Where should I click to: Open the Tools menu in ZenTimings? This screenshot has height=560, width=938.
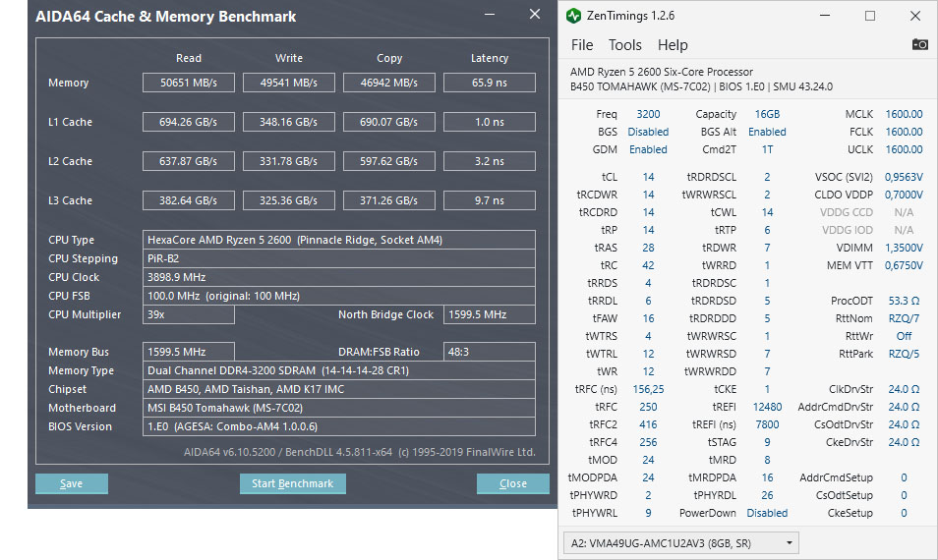624,45
